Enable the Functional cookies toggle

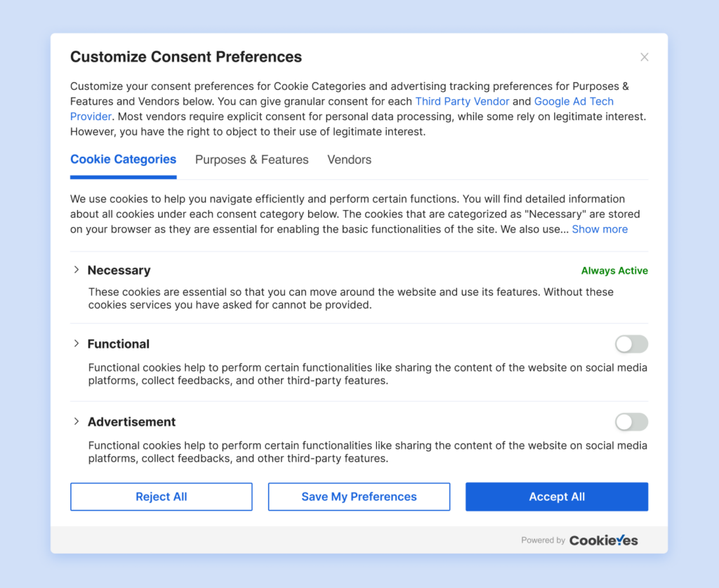pyautogui.click(x=631, y=344)
